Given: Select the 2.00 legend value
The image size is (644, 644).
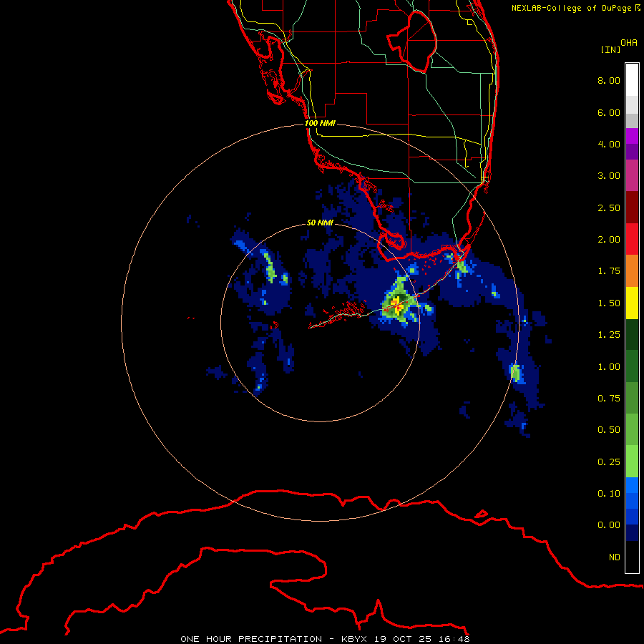Looking at the screenshot, I should [x=609, y=240].
